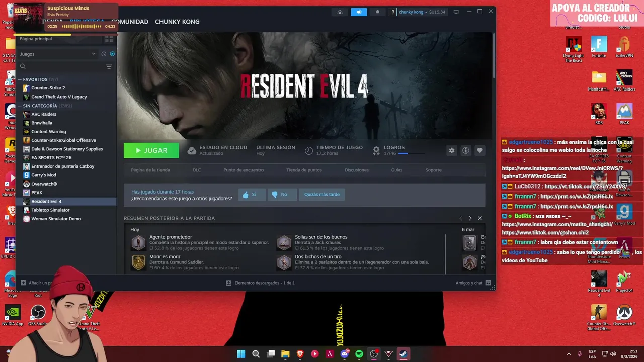Click the blue megaphone announcements icon
Screen dimensions: 644x362
[x=359, y=12]
